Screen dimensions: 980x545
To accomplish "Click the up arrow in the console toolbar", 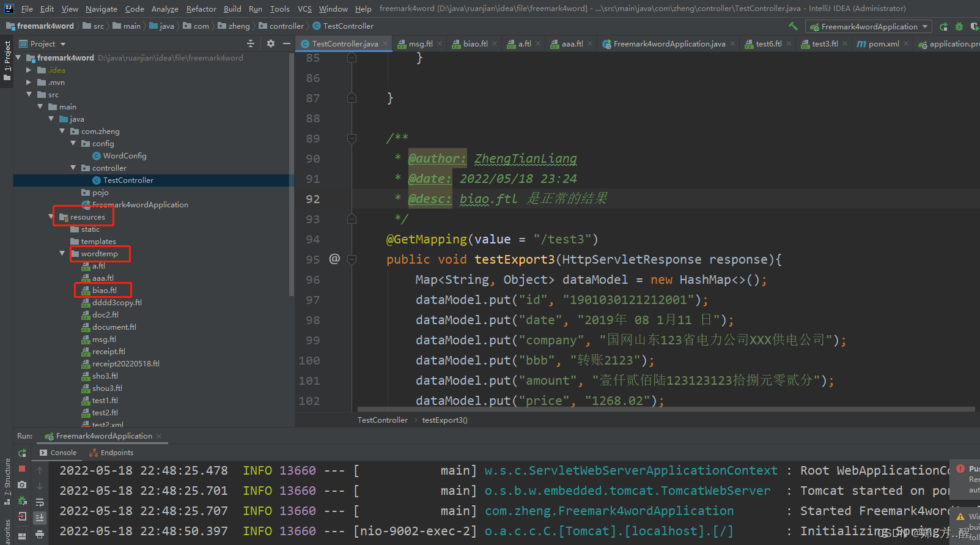I will [40, 470].
